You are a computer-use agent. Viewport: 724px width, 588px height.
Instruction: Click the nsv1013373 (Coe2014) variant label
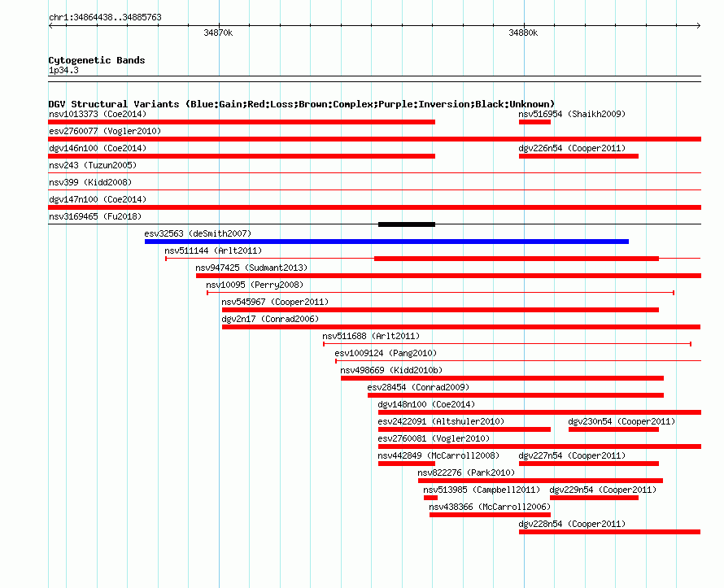tap(98, 114)
